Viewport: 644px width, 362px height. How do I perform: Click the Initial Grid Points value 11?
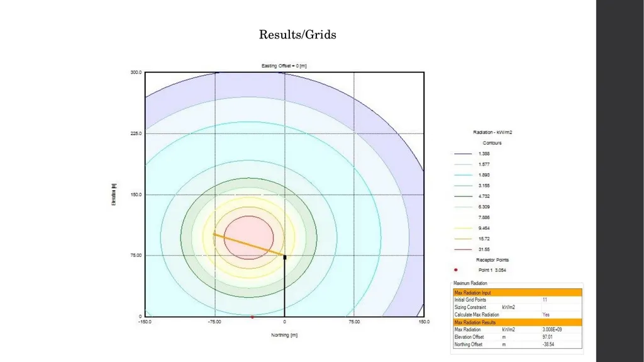click(x=545, y=300)
